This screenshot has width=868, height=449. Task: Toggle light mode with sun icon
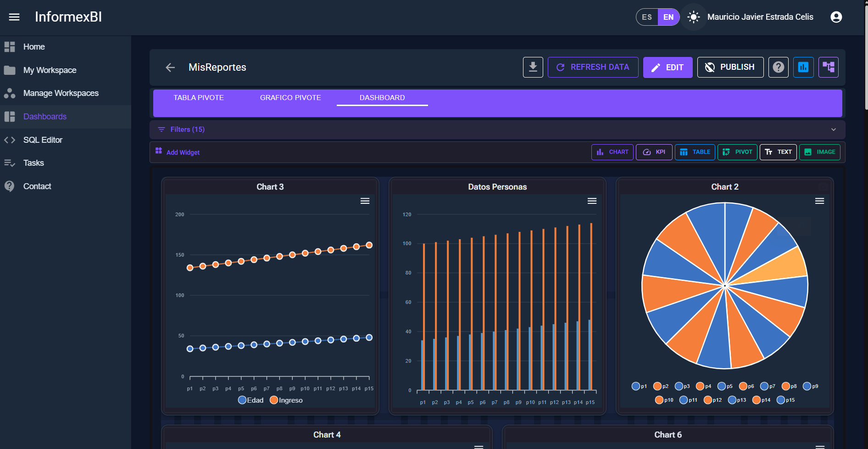click(693, 17)
